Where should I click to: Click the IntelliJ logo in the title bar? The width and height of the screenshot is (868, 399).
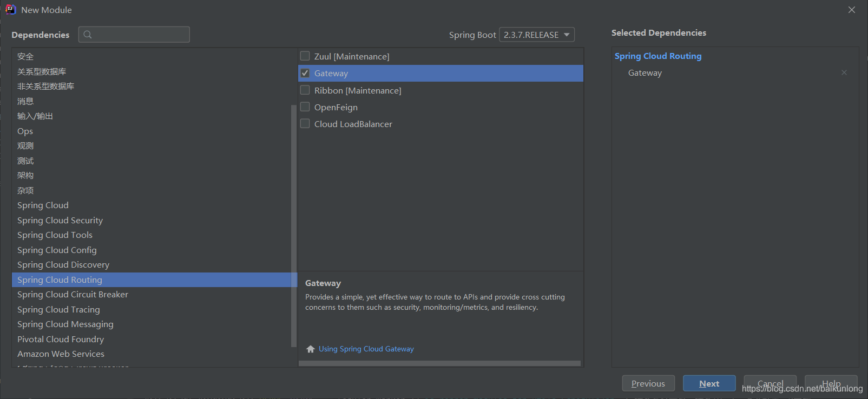click(11, 10)
